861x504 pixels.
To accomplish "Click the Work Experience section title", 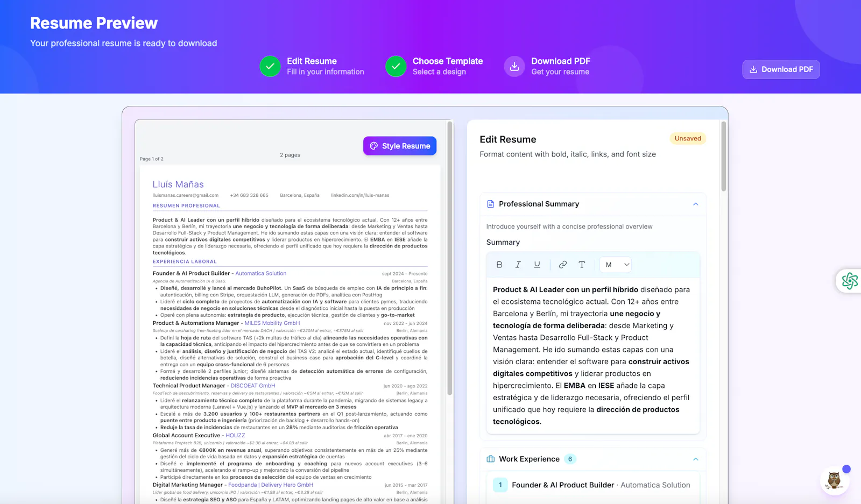I will (x=530, y=459).
